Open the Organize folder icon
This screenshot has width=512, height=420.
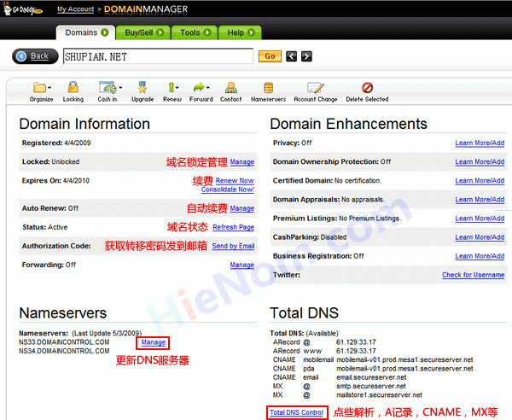click(x=39, y=88)
